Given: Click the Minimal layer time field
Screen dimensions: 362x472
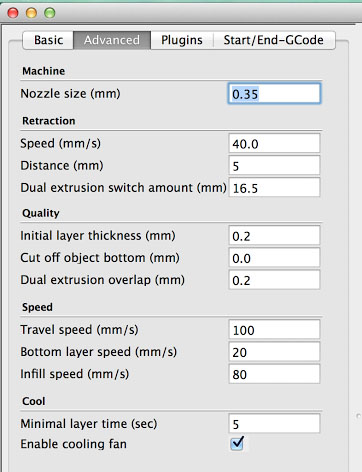Looking at the screenshot, I should (x=274, y=424).
